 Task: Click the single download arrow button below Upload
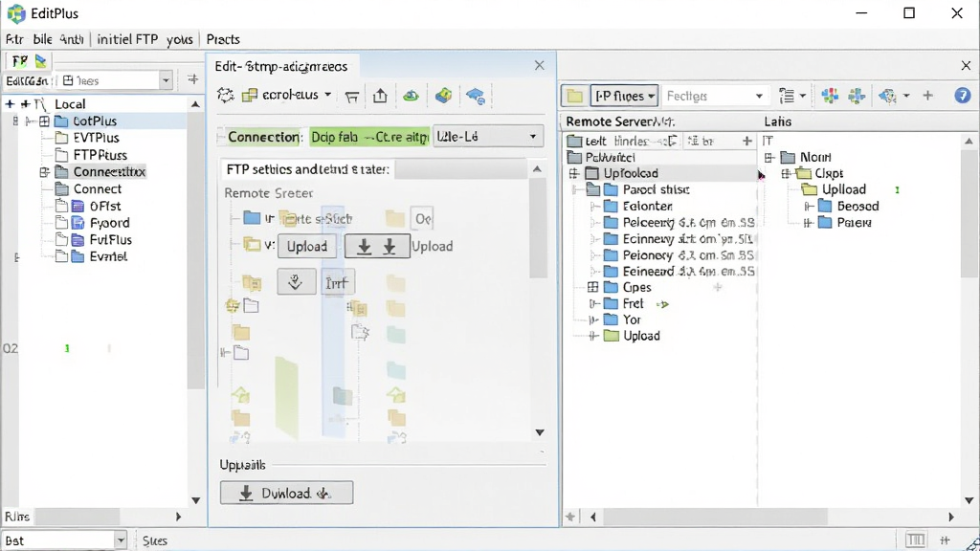(x=297, y=282)
